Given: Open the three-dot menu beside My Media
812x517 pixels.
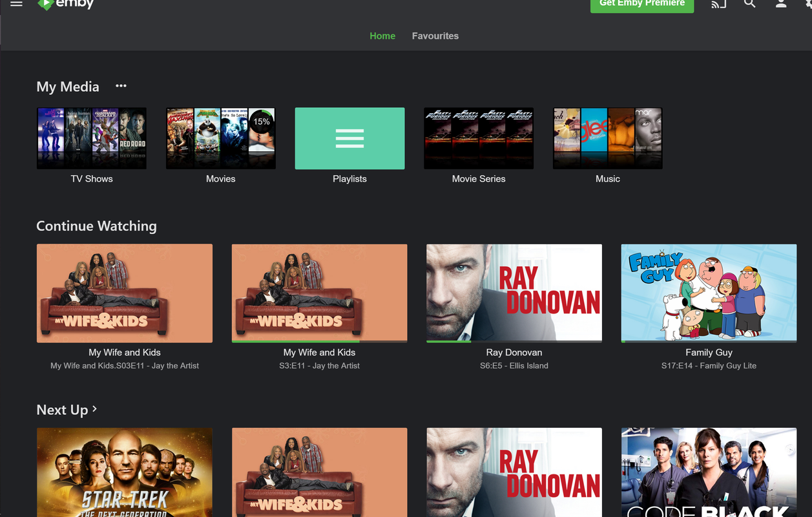Looking at the screenshot, I should pyautogui.click(x=121, y=86).
